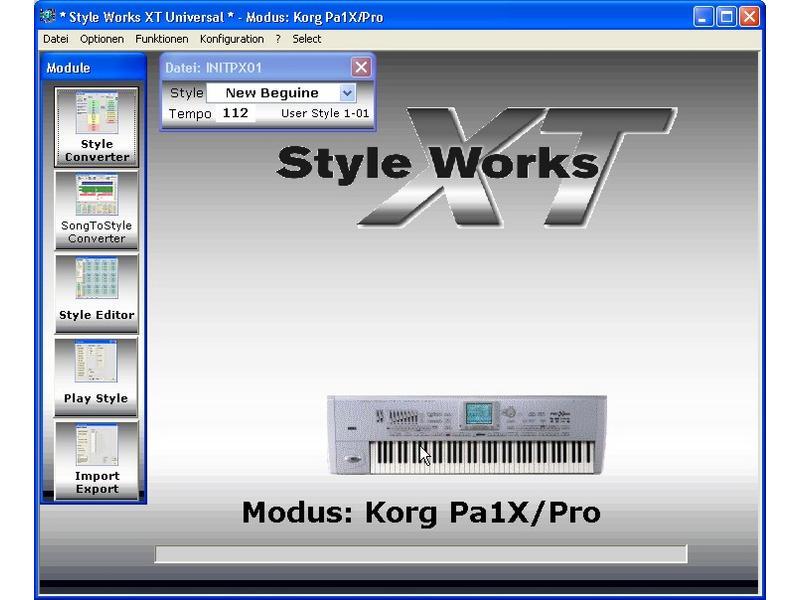The height and width of the screenshot is (600, 800).
Task: Maximize the Style Works XT window
Action: pos(727,17)
